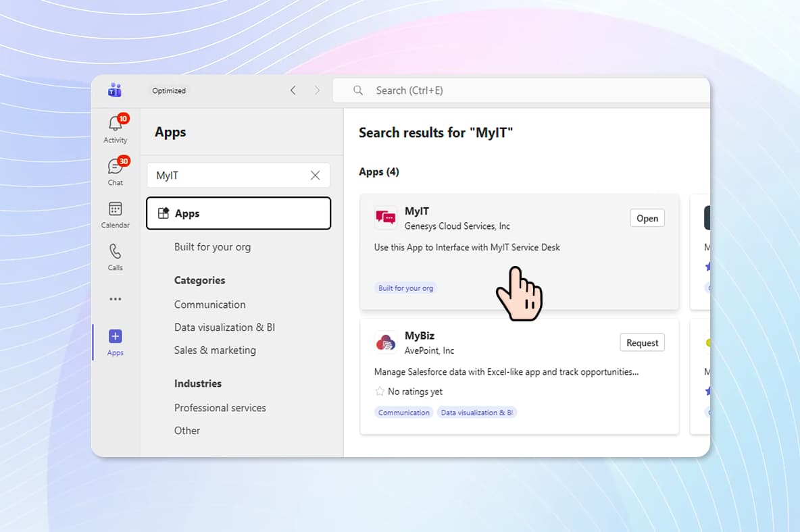The width and height of the screenshot is (800, 532).
Task: Click the Optimized badge
Action: pos(169,90)
